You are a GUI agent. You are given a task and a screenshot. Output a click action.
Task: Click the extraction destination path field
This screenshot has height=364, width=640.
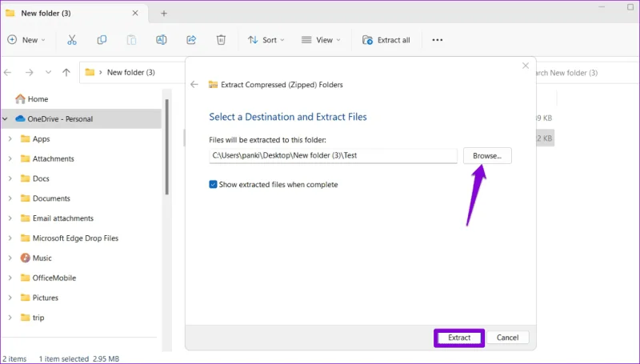click(x=333, y=155)
